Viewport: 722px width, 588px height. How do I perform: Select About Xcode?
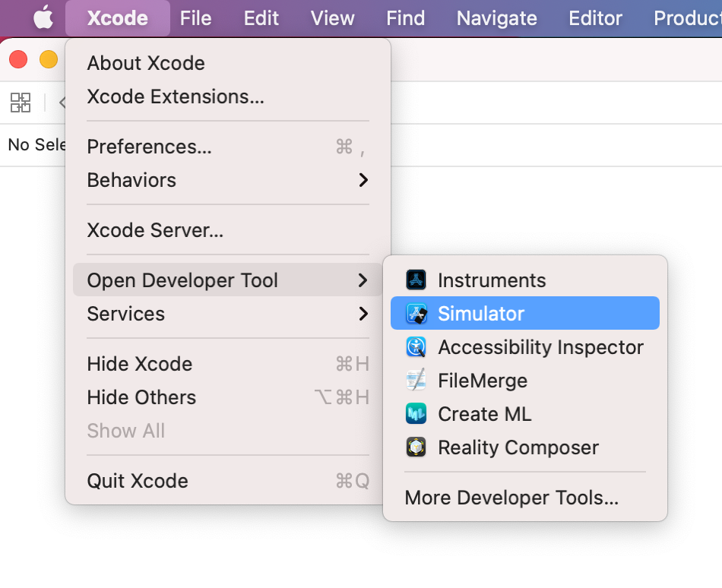click(x=146, y=63)
